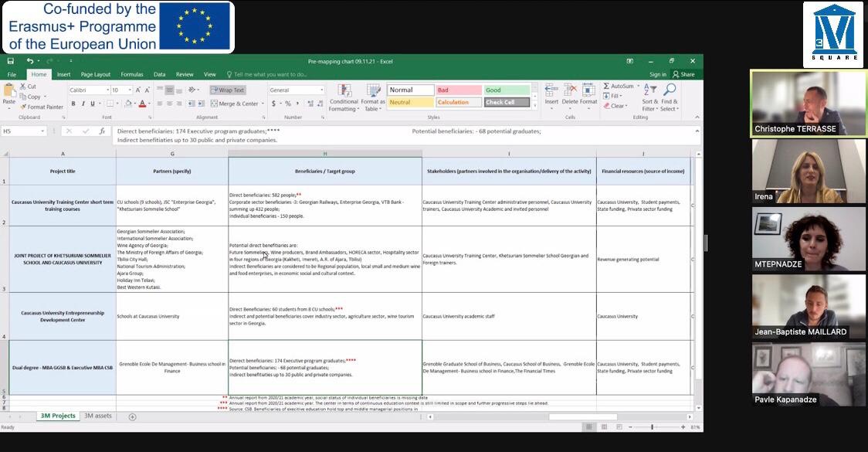Open the File tab
The image size is (868, 452).
[12, 74]
